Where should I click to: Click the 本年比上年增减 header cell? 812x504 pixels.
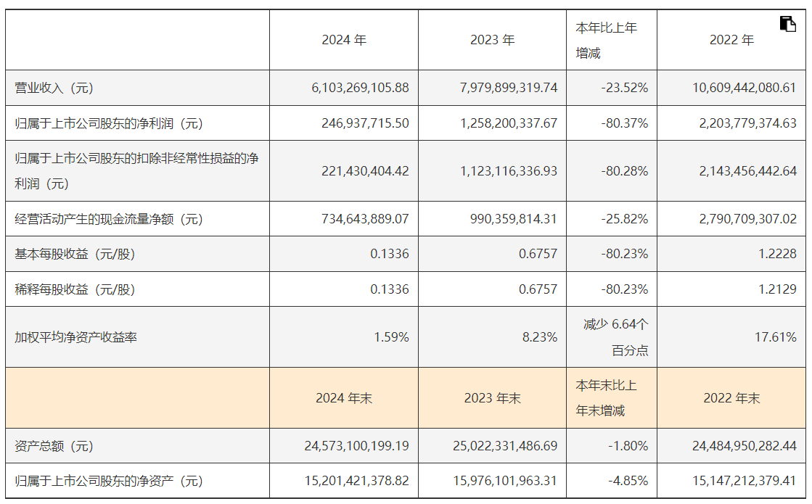tap(607, 41)
